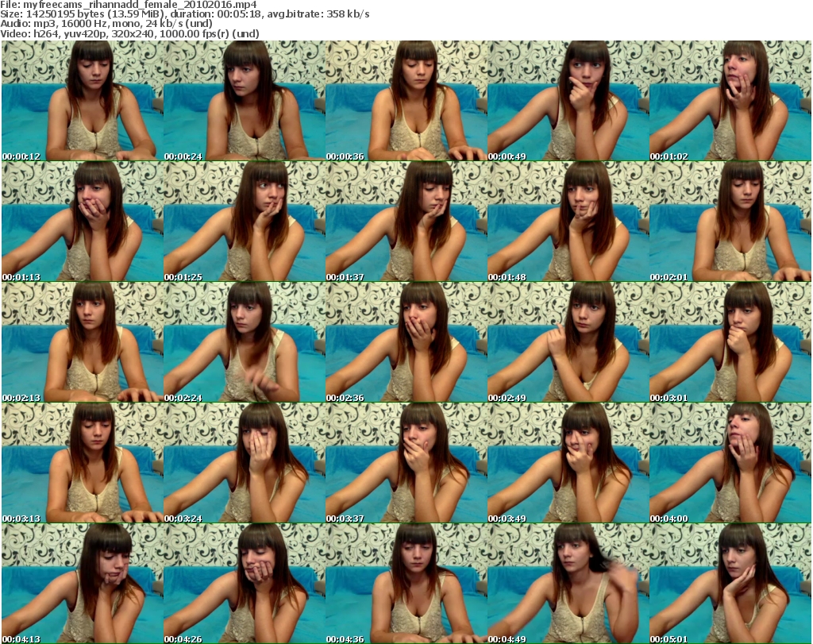This screenshot has height=644, width=813.
Task: Open the frame timestamped 00:01:25
Action: (245, 222)
